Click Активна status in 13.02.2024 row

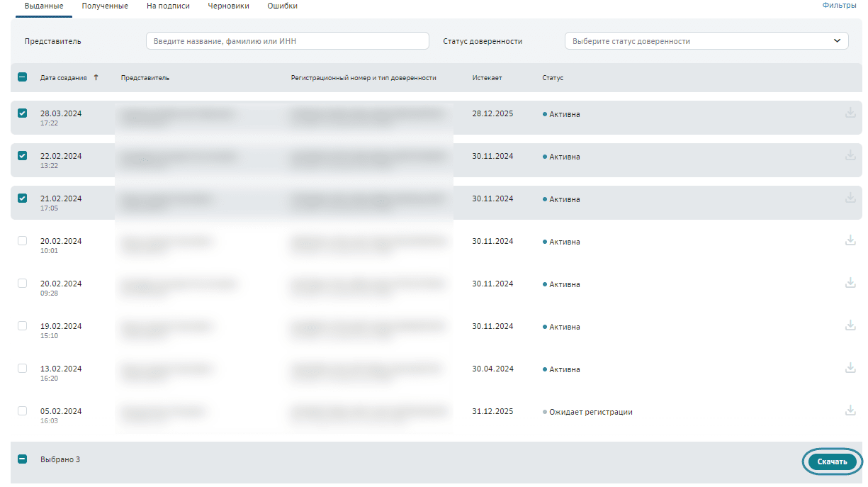(x=565, y=369)
